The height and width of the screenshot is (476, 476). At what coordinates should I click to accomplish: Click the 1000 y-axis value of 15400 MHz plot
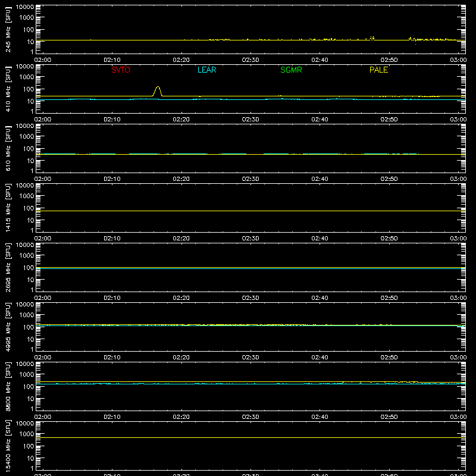click(x=27, y=434)
